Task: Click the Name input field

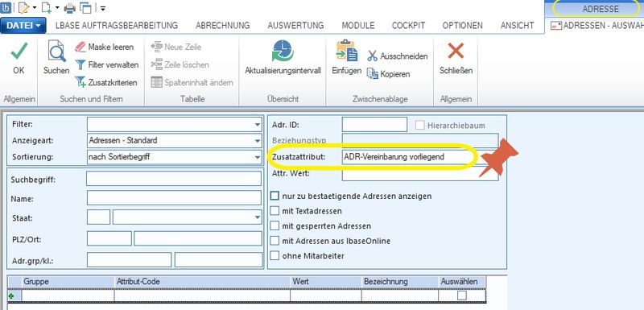Action: point(174,198)
